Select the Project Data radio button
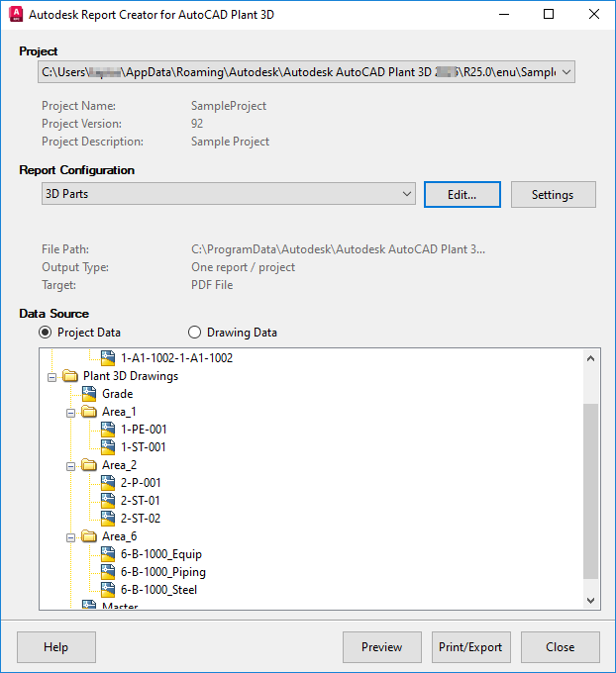Screen dimensions: 616x673 [x=46, y=333]
